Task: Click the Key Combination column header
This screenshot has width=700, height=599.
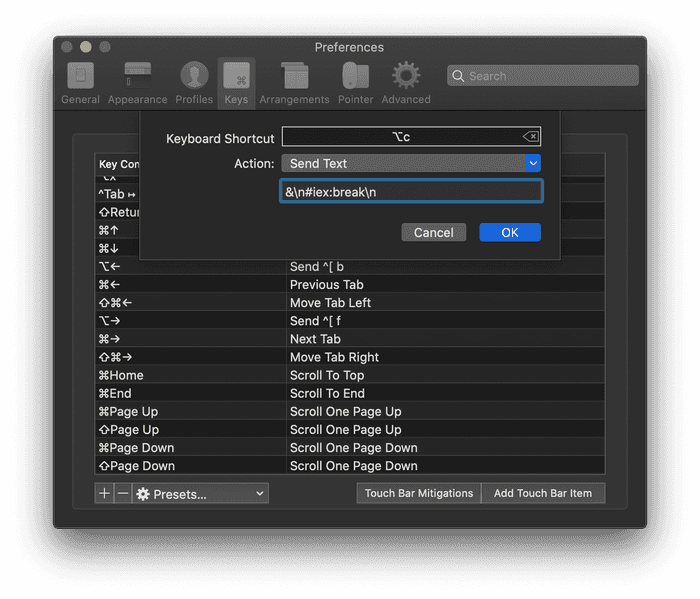Action: [x=118, y=164]
